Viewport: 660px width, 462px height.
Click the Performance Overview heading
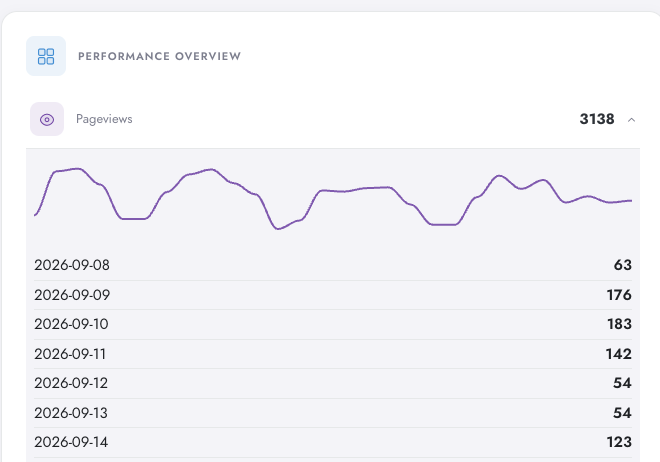[x=160, y=56]
